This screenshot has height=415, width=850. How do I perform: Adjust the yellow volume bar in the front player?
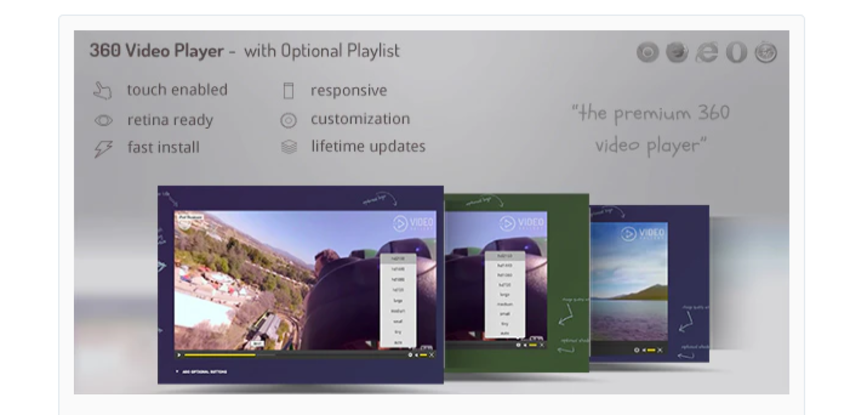pyautogui.click(x=423, y=355)
